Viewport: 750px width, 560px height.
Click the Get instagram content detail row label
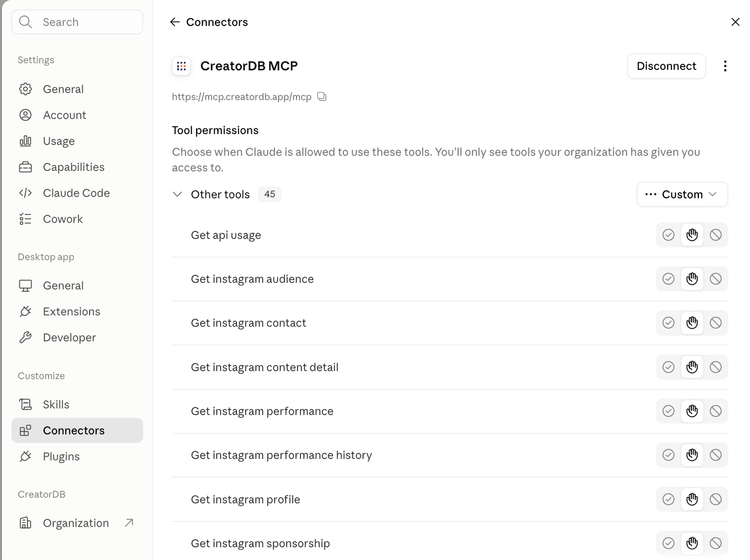click(264, 367)
